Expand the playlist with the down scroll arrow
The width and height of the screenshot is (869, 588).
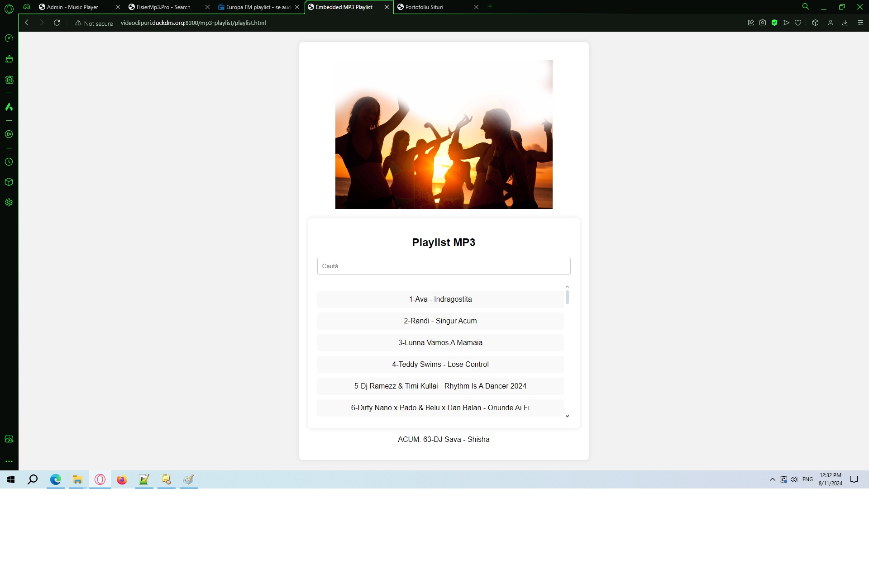[567, 416]
